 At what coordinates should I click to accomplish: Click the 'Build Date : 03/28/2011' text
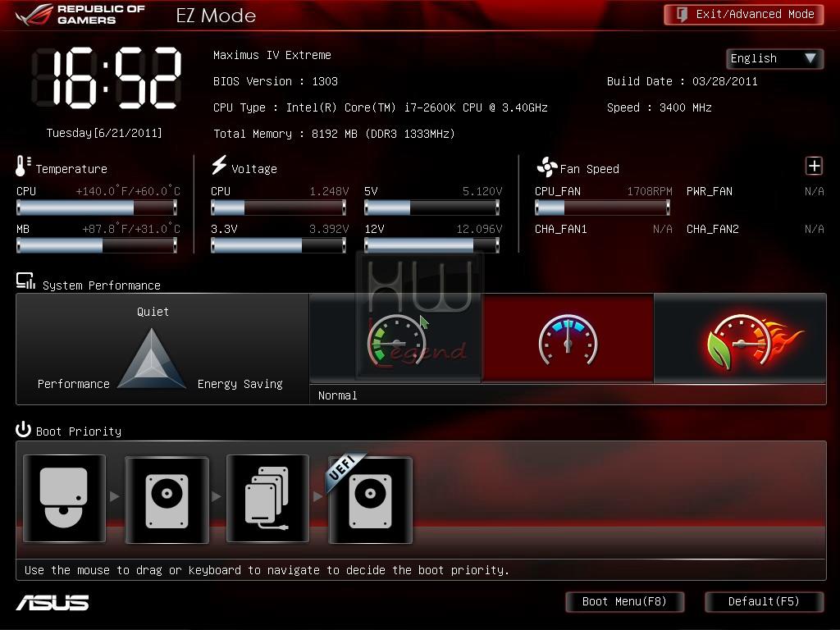682,81
